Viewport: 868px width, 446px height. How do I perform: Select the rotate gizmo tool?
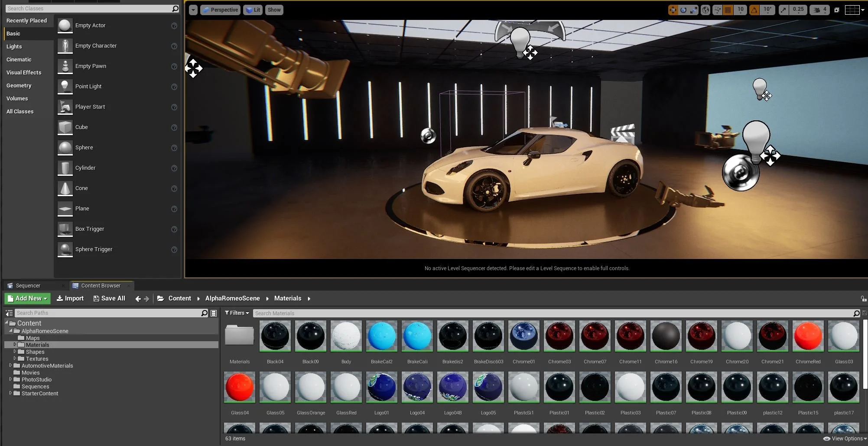683,10
